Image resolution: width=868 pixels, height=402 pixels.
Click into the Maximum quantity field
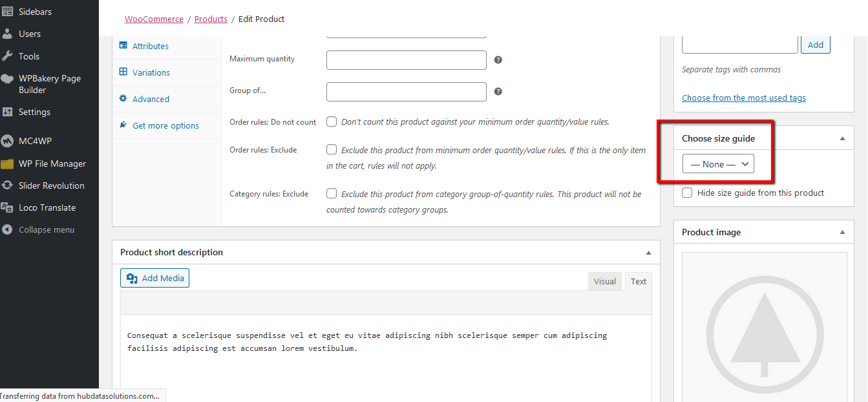pos(407,59)
